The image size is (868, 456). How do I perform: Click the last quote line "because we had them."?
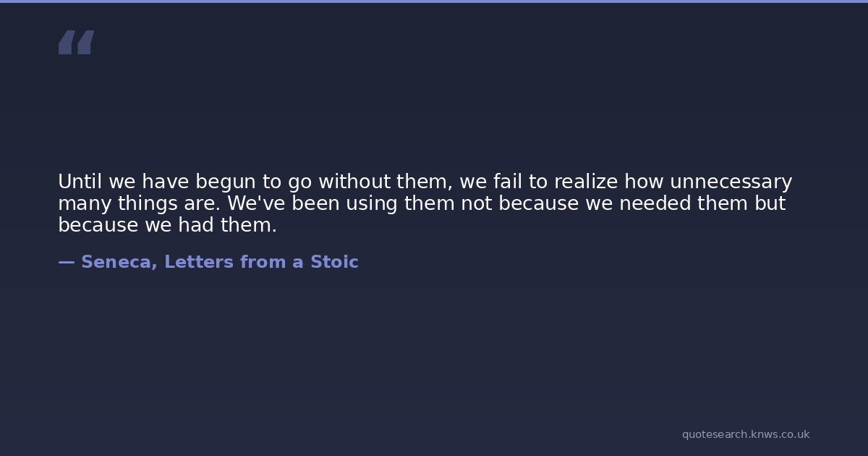click(x=167, y=225)
